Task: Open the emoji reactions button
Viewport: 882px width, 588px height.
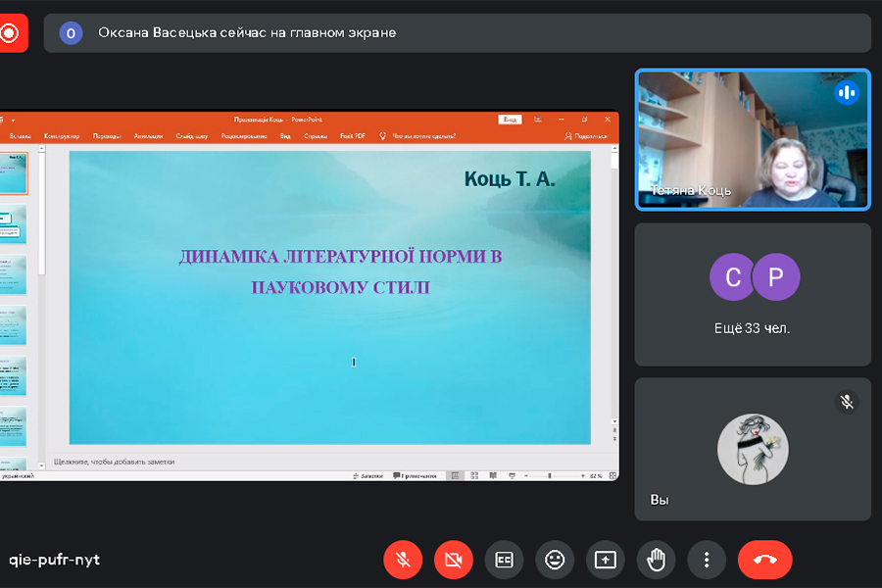Action: click(x=555, y=560)
